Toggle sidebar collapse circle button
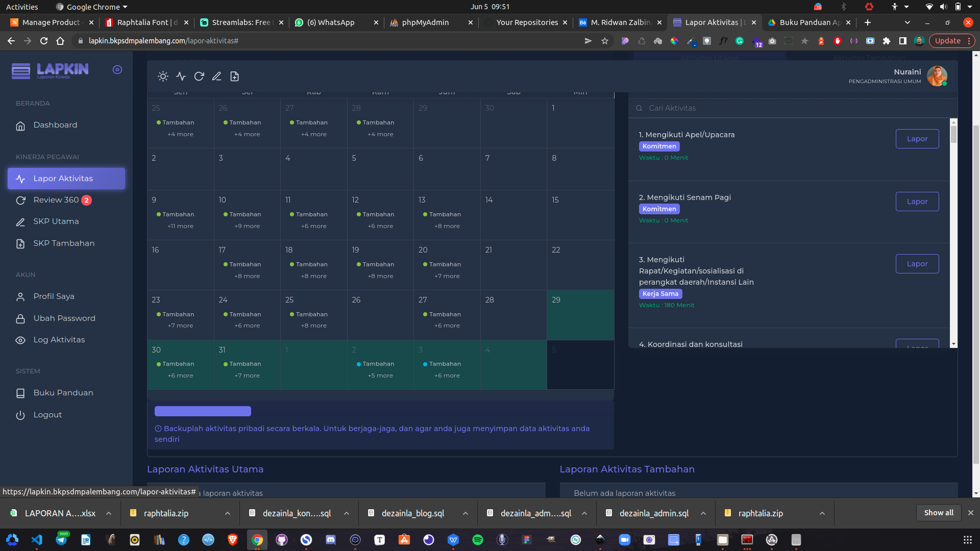The width and height of the screenshot is (980, 551). coord(117,70)
